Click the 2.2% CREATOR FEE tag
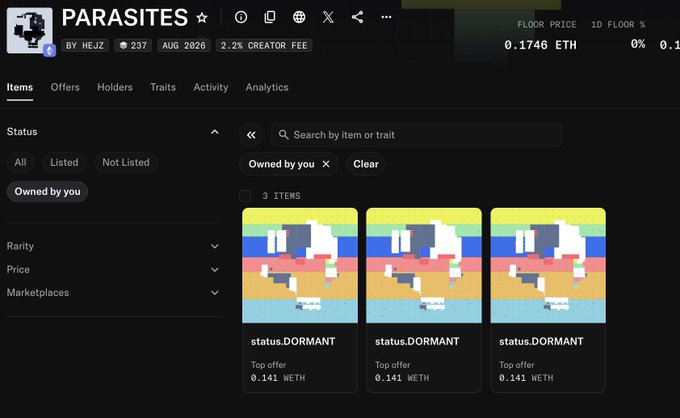 click(x=264, y=46)
